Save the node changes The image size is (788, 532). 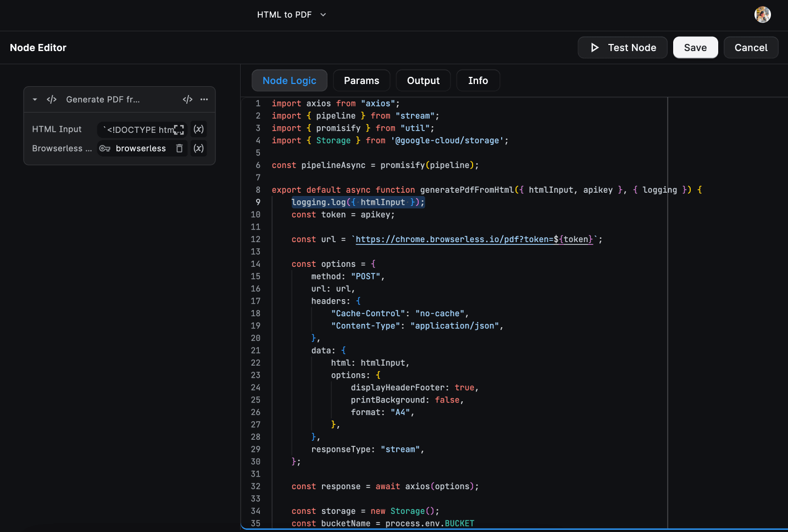pyautogui.click(x=695, y=48)
